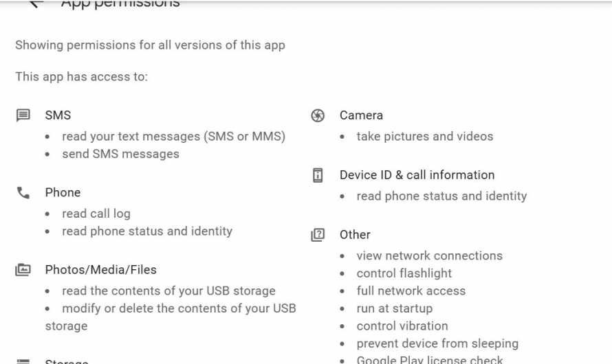The image size is (612, 364).
Task: Select the Phone heading
Action: pos(63,192)
